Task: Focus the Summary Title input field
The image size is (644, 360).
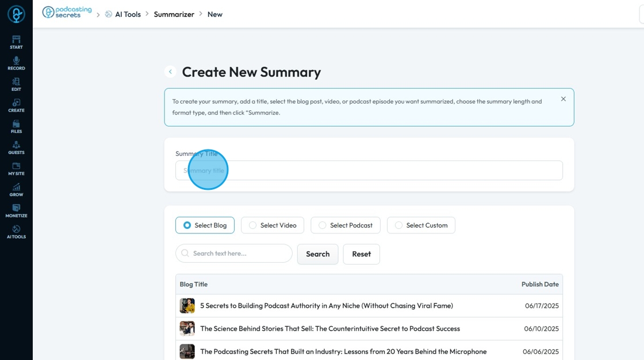Action: (369, 171)
